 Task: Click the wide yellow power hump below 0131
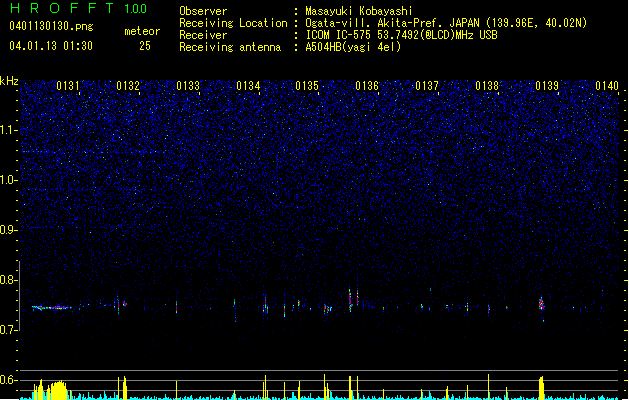pyautogui.click(x=59, y=390)
